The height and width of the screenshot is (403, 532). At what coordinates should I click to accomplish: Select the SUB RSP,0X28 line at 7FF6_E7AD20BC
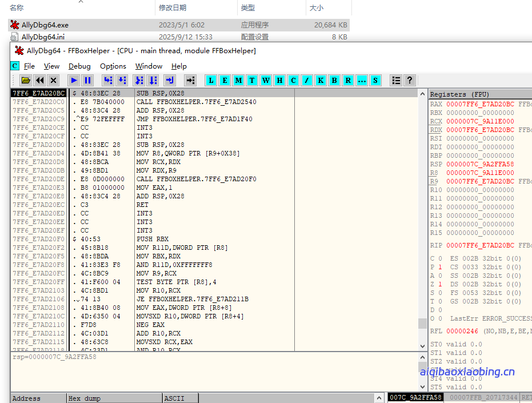[x=214, y=93]
